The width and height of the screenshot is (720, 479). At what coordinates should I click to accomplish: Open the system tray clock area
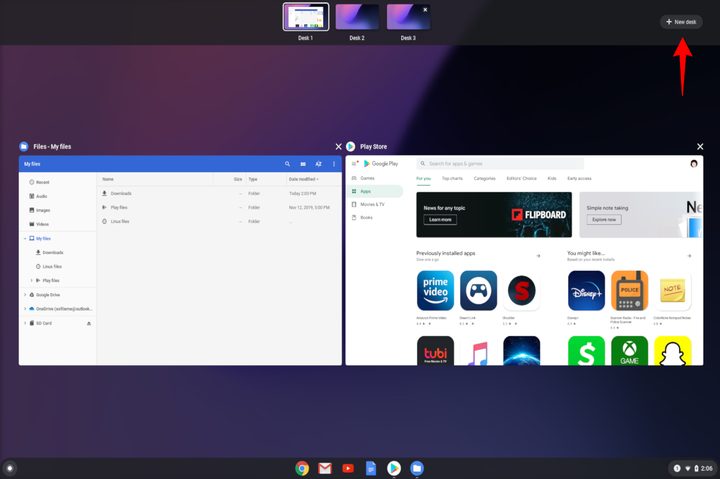point(692,468)
